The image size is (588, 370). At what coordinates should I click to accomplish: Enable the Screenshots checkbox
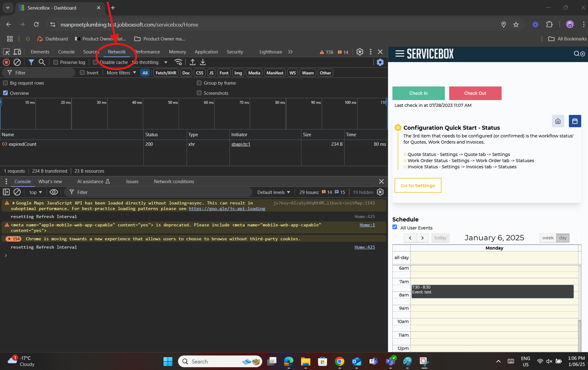(x=199, y=93)
